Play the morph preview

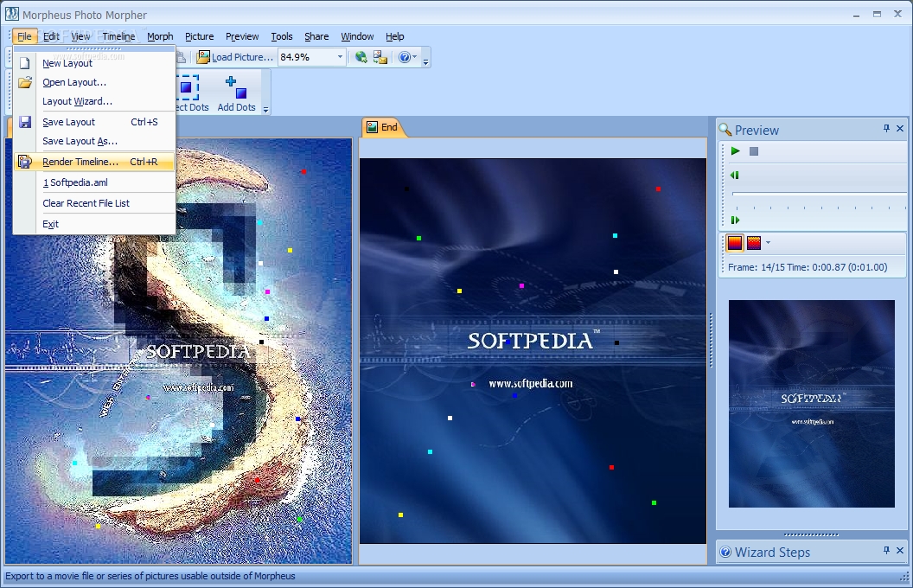[736, 151]
